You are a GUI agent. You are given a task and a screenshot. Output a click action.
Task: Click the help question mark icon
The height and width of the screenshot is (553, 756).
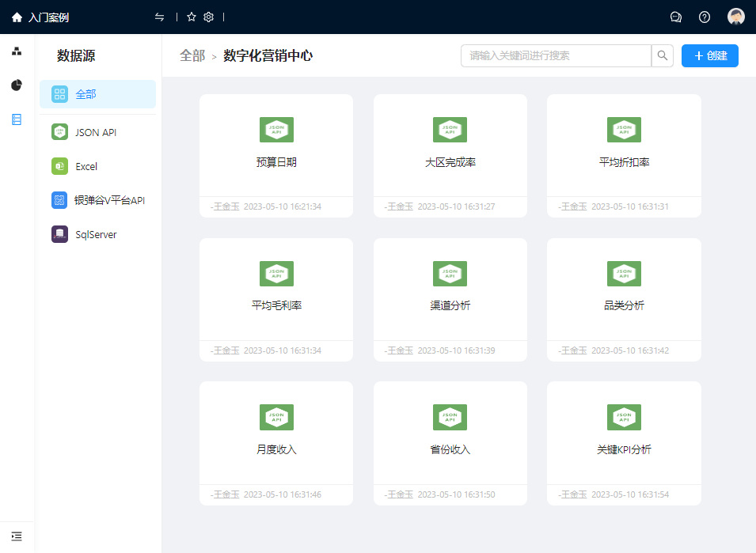[x=705, y=17]
